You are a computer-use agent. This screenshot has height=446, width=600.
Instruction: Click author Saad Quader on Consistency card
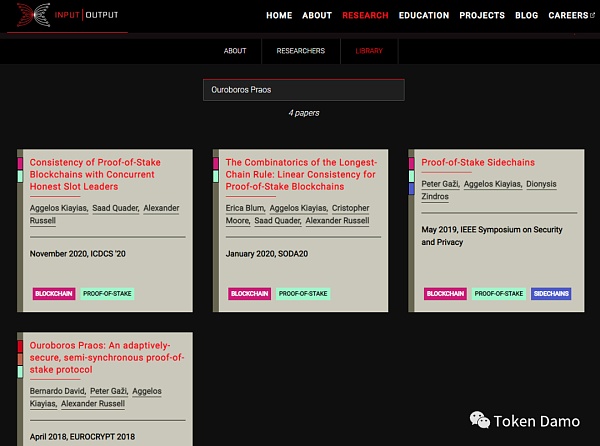coord(116,208)
